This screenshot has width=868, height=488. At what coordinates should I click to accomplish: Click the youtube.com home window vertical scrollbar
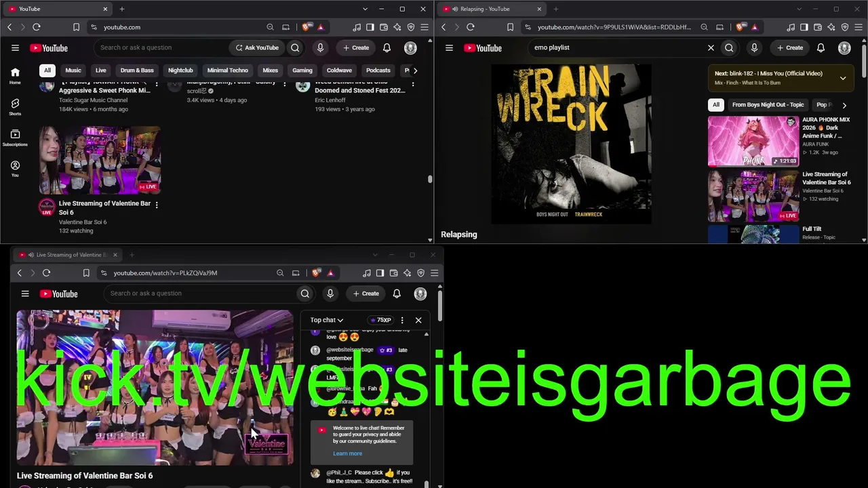tap(430, 179)
